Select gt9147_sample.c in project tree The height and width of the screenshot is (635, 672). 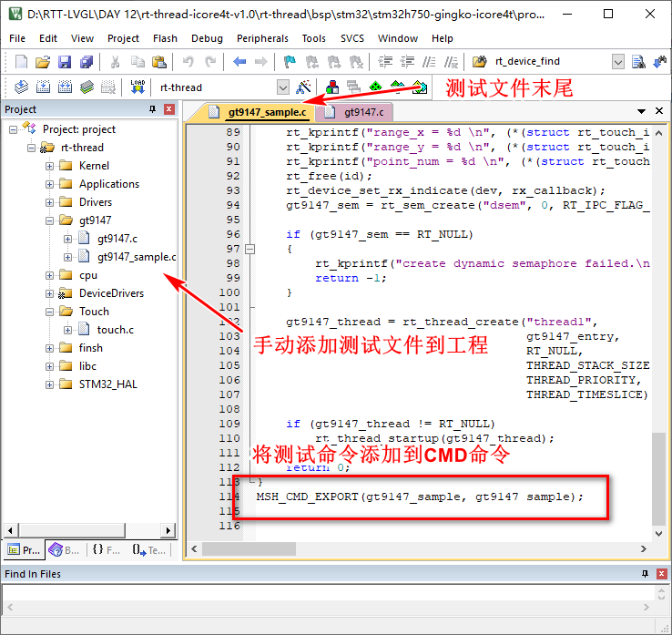point(137,257)
